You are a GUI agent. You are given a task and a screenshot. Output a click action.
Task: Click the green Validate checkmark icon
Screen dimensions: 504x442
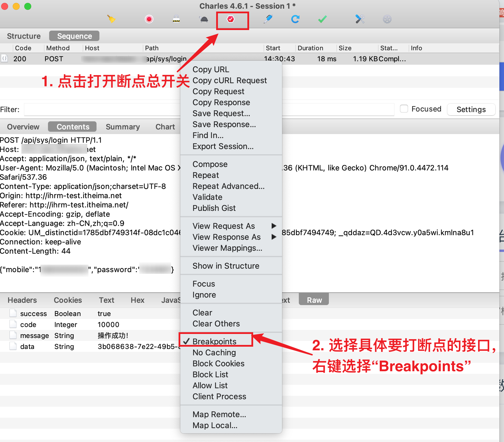tap(322, 19)
